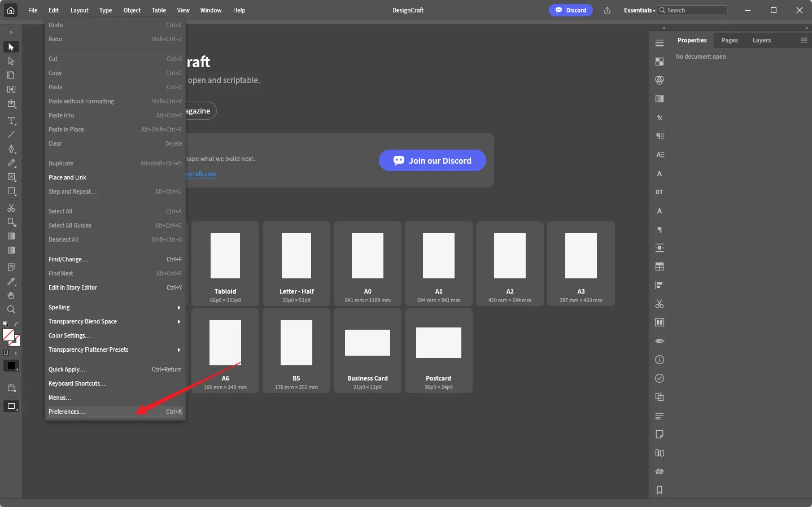Toggle formatting affects text (T) button
Viewport: 812px width, 507px height.
coord(16,353)
